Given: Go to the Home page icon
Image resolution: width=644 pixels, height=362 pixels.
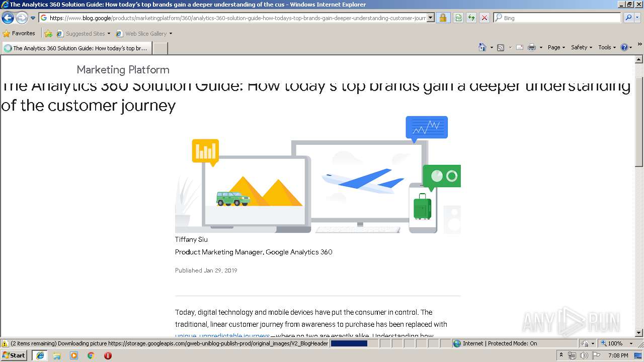Looking at the screenshot, I should click(x=482, y=47).
